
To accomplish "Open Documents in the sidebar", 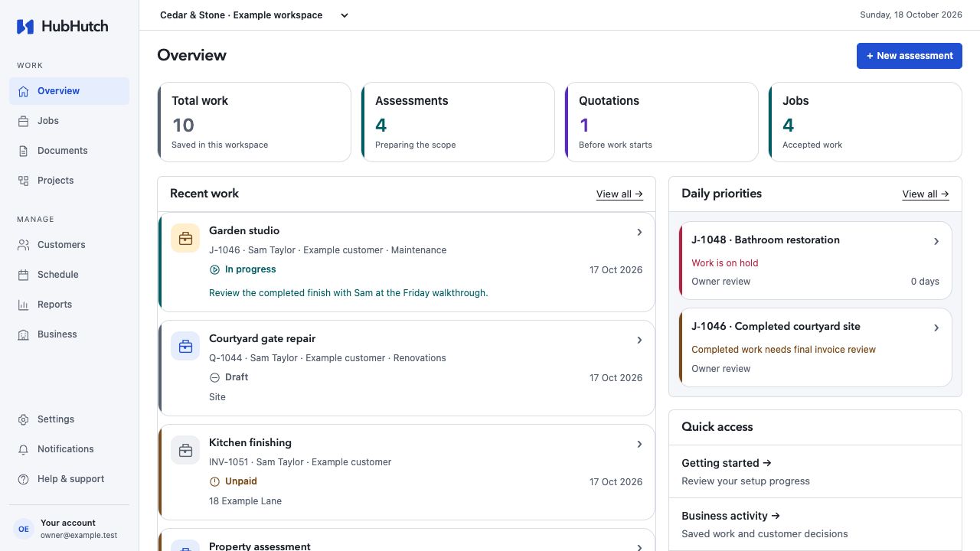I will click(69, 151).
